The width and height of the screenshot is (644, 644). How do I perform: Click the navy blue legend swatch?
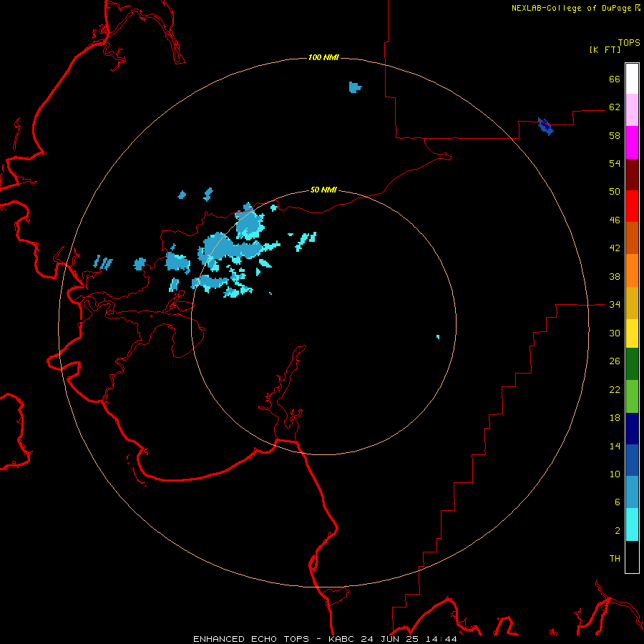632,429
